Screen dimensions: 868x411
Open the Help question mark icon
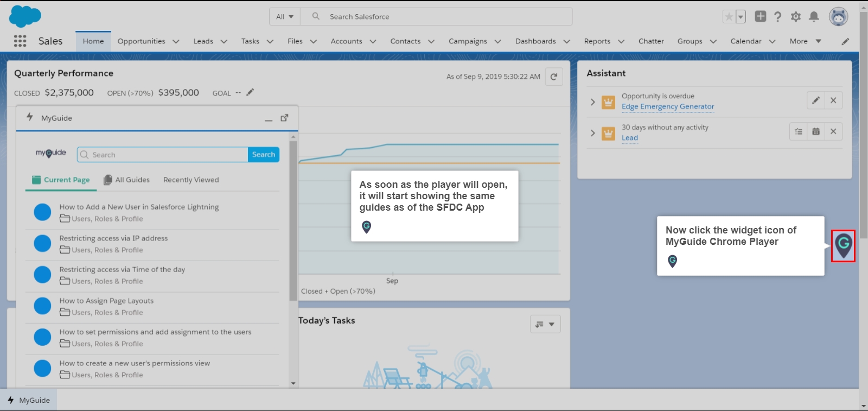click(x=777, y=17)
